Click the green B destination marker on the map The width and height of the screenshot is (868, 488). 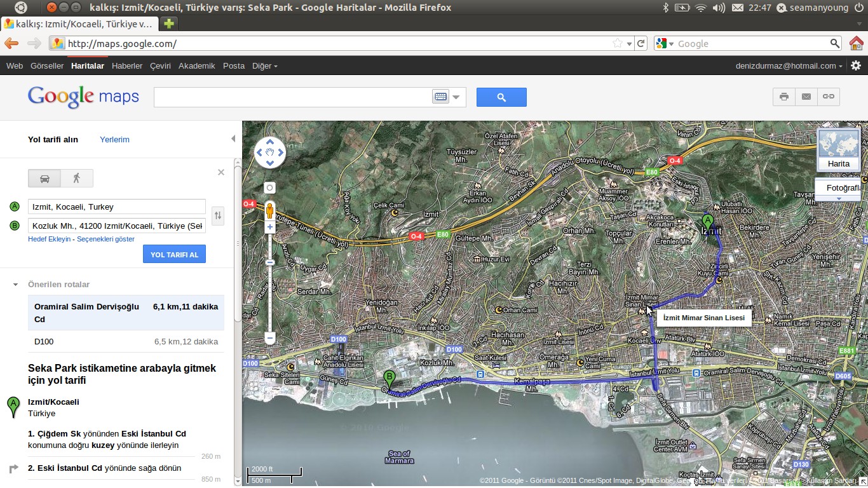[389, 379]
